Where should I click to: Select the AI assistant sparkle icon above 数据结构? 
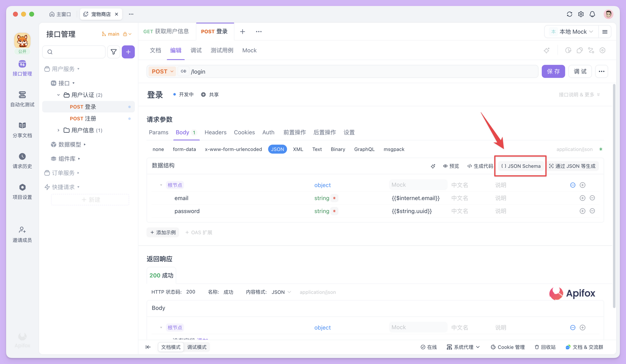click(433, 166)
